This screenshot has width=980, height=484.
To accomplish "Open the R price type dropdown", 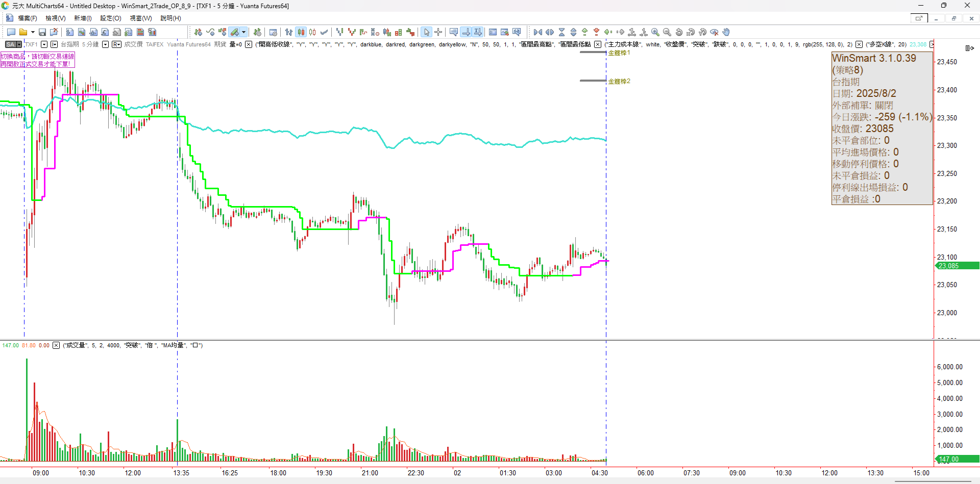I will point(116,44).
